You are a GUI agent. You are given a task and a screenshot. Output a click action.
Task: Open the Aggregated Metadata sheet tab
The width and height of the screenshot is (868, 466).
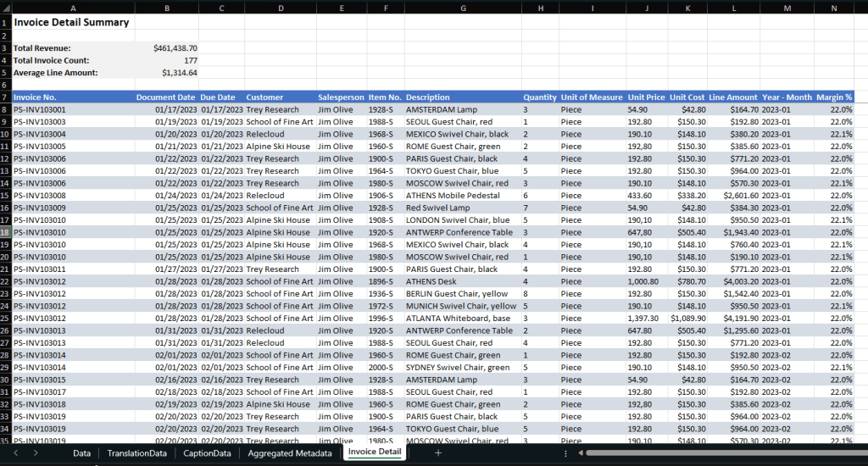289,453
